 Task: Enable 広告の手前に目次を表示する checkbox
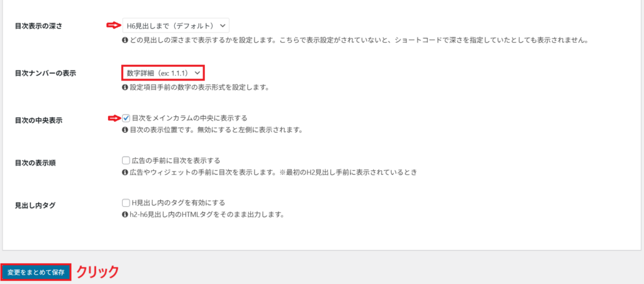(x=126, y=160)
